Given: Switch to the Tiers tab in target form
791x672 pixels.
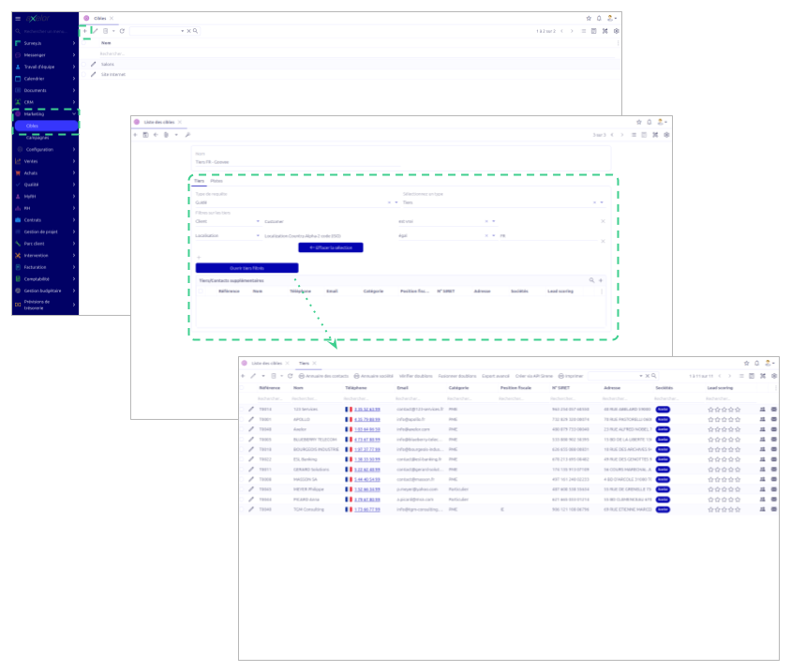Looking at the screenshot, I should tap(200, 181).
